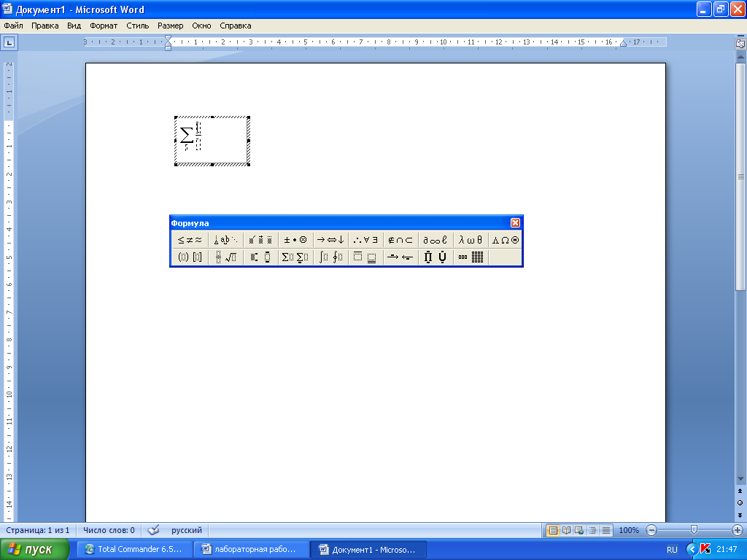Click the zoom out minus button
This screenshot has height=560, width=747.
pyautogui.click(x=651, y=530)
